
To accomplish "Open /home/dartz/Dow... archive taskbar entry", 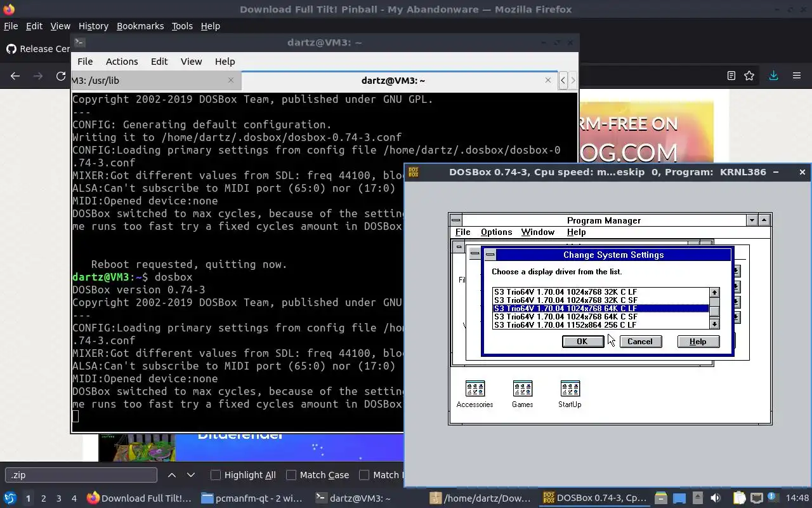I will point(480,498).
